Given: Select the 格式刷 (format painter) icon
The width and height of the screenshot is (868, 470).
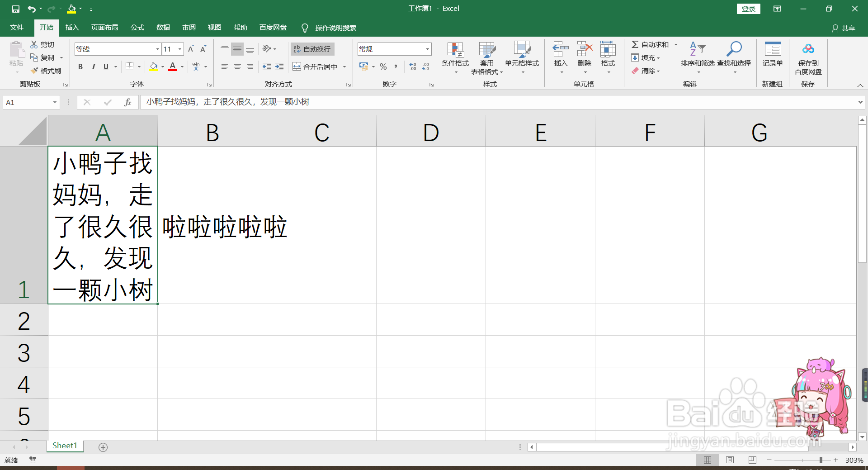Looking at the screenshot, I should coord(45,71).
